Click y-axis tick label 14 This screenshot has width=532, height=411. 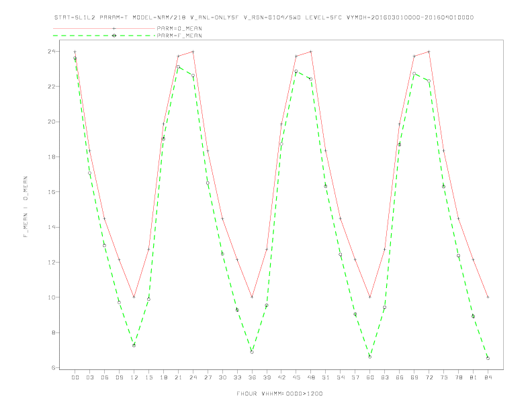(x=52, y=227)
